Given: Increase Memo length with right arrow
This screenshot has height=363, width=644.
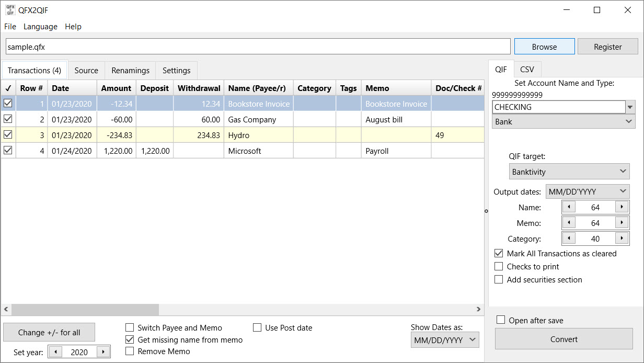Looking at the screenshot, I should point(622,223).
